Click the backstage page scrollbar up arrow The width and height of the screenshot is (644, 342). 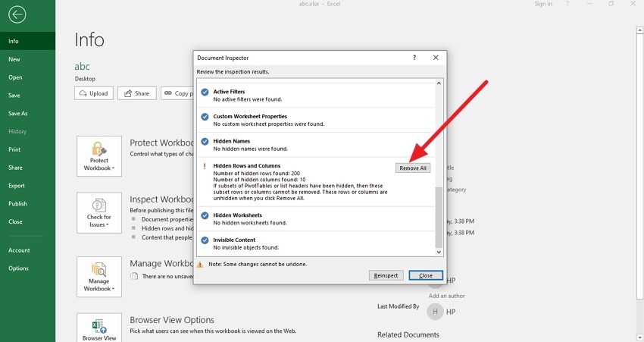(639, 30)
